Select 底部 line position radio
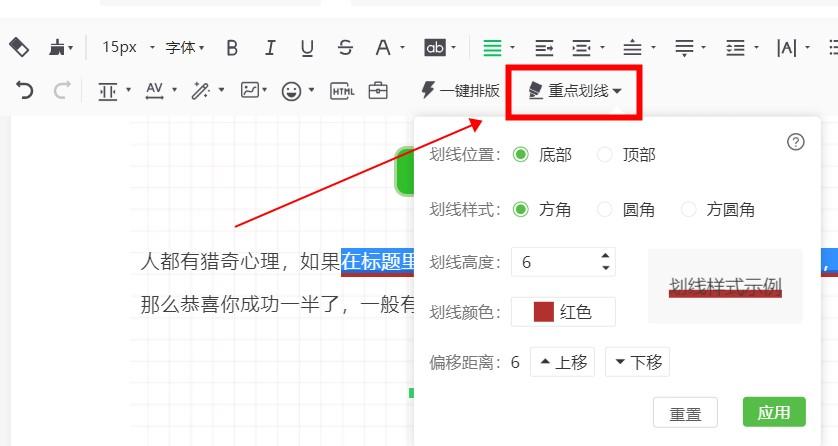This screenshot has height=446, width=838. pyautogui.click(x=521, y=155)
